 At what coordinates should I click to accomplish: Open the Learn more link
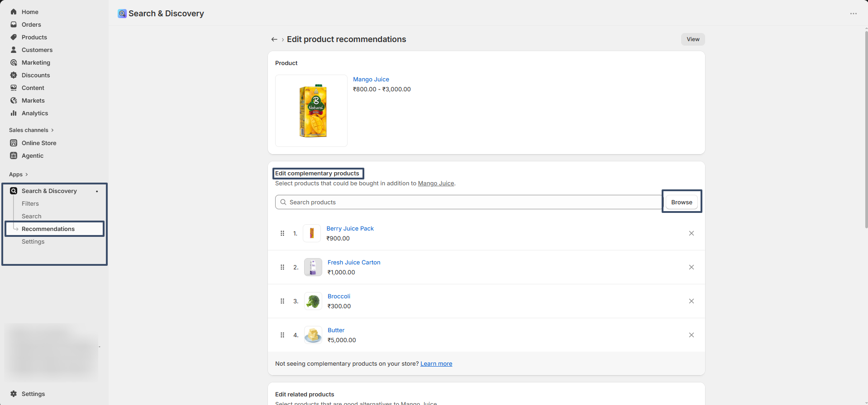coord(436,364)
